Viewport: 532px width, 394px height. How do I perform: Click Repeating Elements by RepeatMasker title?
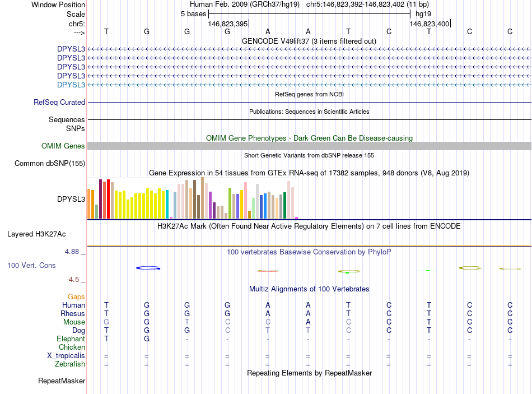309,373
